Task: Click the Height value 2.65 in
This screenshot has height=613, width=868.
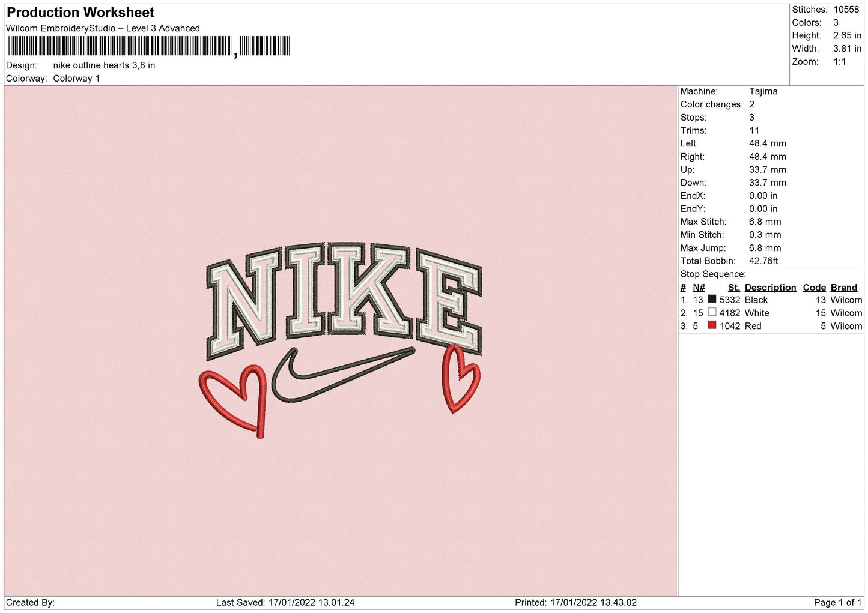Action: pos(847,36)
